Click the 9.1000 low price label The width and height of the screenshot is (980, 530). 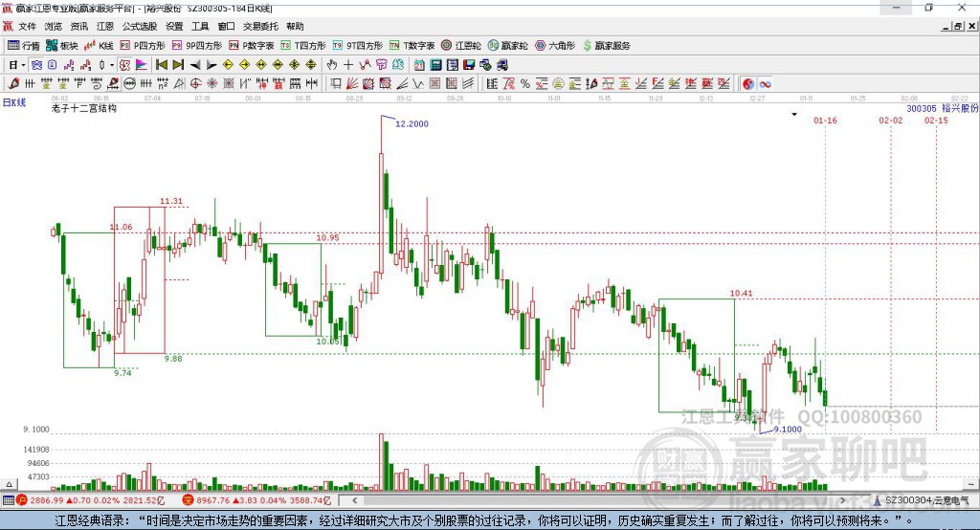(x=788, y=430)
